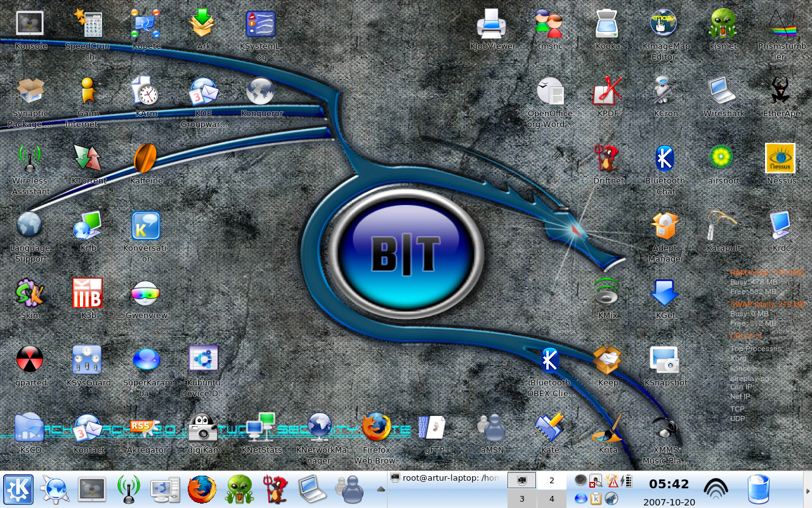Open Gwenview image viewer

[x=145, y=293]
